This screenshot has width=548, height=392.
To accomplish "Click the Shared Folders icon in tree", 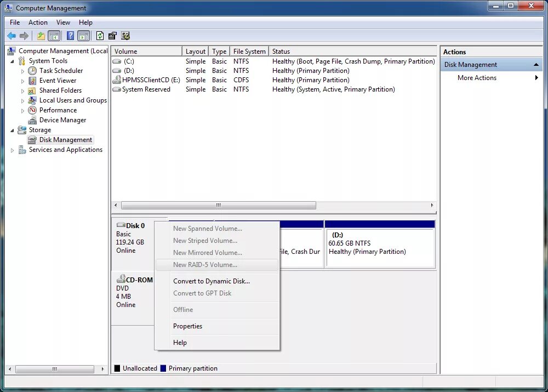I will click(x=32, y=90).
